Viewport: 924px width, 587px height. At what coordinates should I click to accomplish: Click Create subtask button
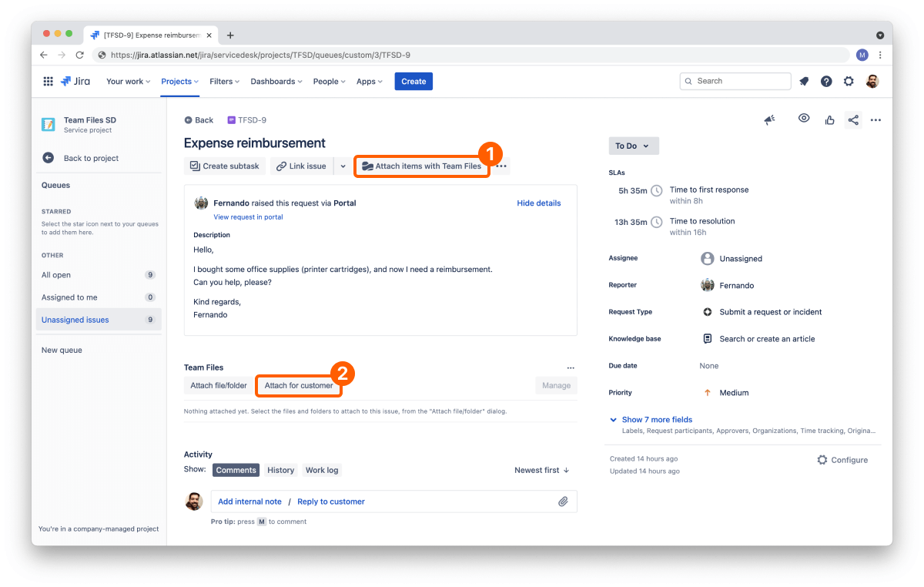click(x=225, y=166)
